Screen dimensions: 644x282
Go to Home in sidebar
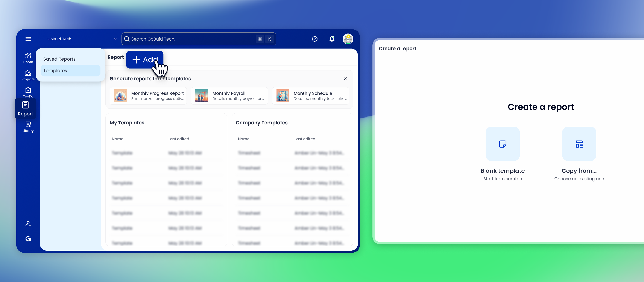click(28, 58)
